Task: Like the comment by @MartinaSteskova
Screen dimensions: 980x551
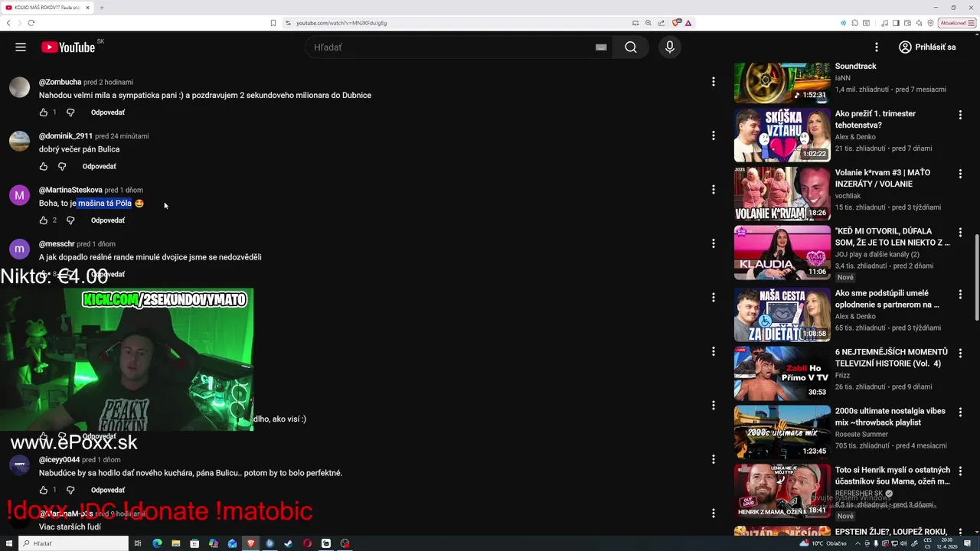Action: [x=43, y=220]
